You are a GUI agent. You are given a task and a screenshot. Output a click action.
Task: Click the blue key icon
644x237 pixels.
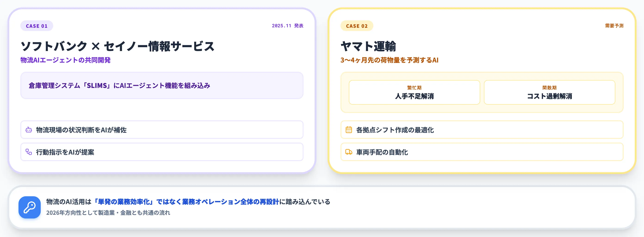click(x=30, y=207)
